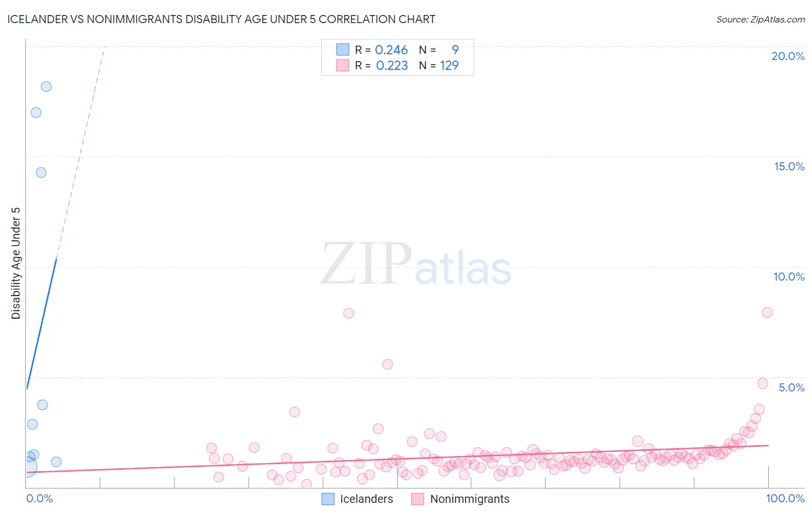Select the Icelanders legend label
Viewport: 812px width, 515px height.
coord(367,499)
